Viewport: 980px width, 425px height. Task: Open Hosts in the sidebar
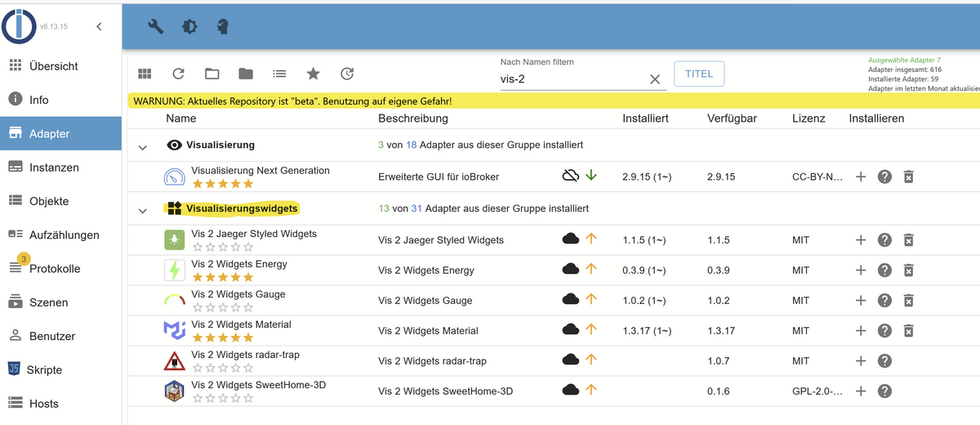pos(60,403)
